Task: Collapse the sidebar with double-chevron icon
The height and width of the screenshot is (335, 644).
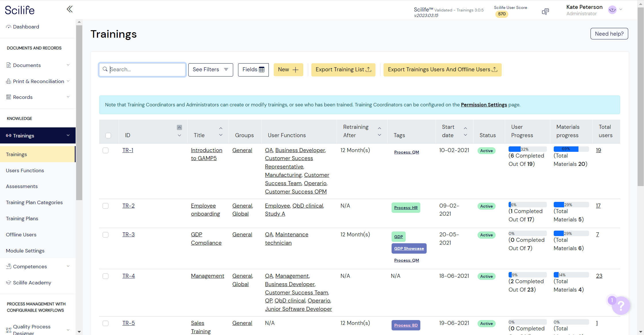Action: (69, 9)
